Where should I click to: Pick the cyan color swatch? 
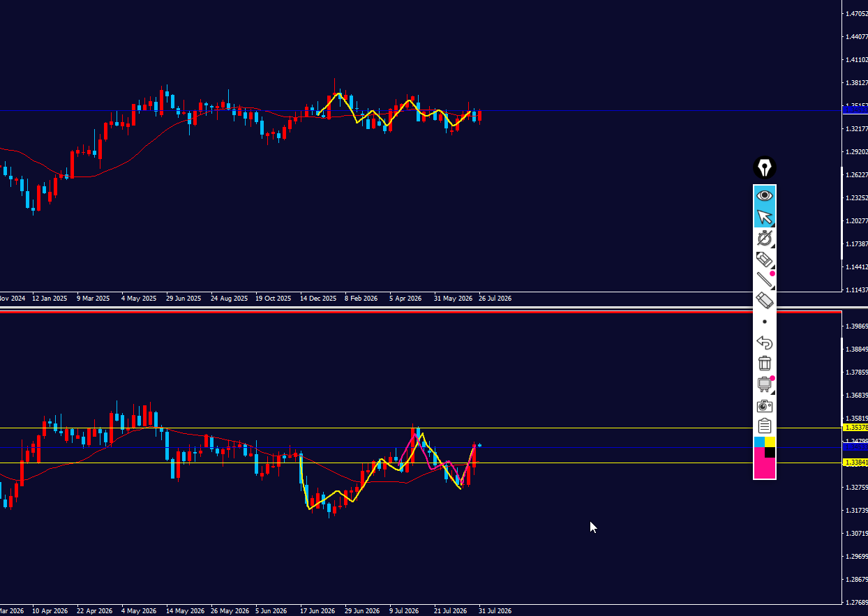(759, 442)
